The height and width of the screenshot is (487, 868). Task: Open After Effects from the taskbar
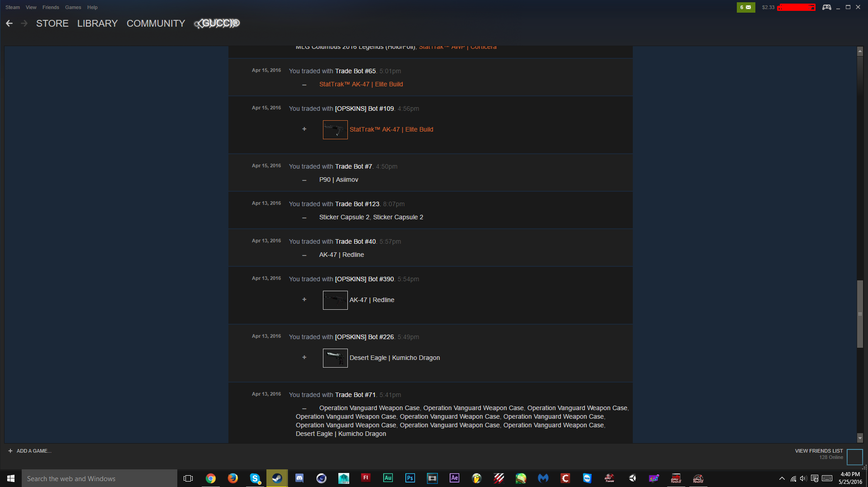454,478
